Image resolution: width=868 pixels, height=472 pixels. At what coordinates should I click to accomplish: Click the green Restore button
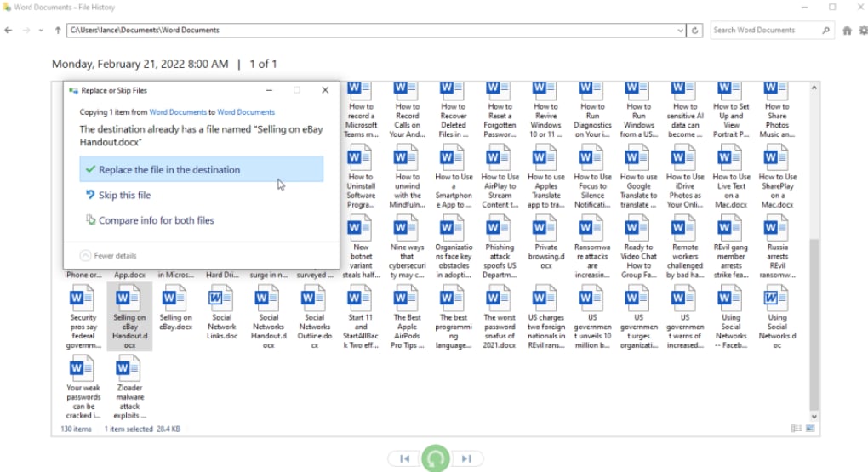(436, 458)
